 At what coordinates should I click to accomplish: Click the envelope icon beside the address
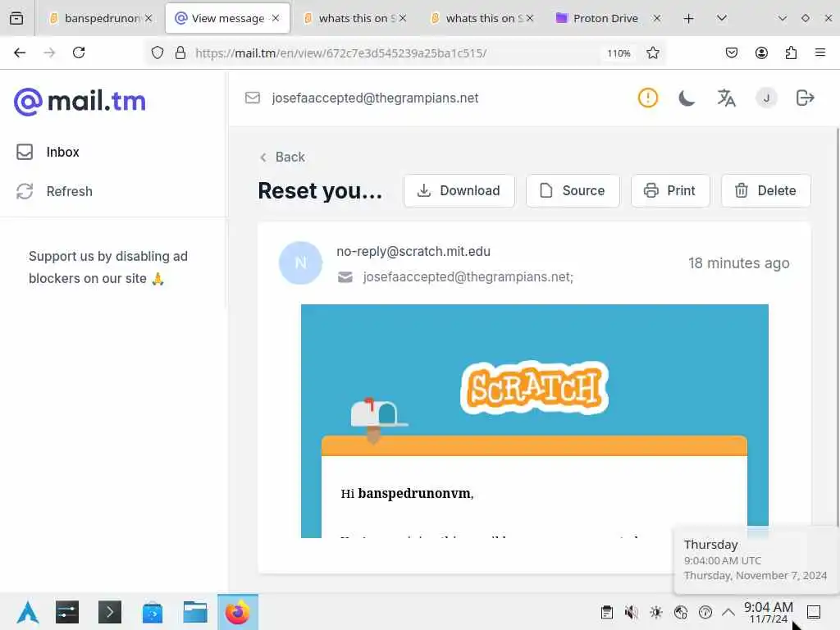click(253, 98)
